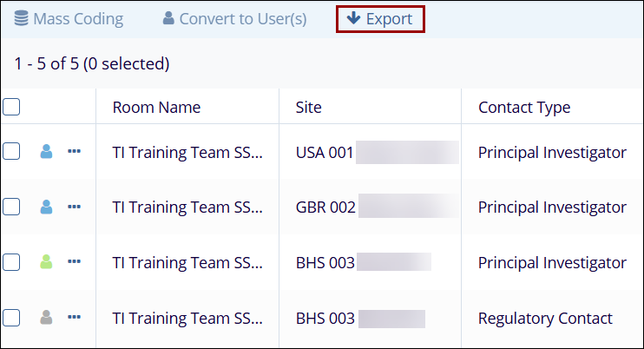
Task: Click the gray user icon in Regulatory Contact row
Action: point(47,318)
